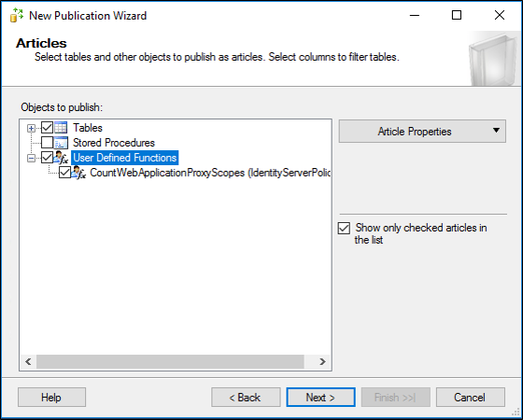This screenshot has height=420, width=523.
Task: Uncheck the Tables checkbox
Action: [47, 127]
